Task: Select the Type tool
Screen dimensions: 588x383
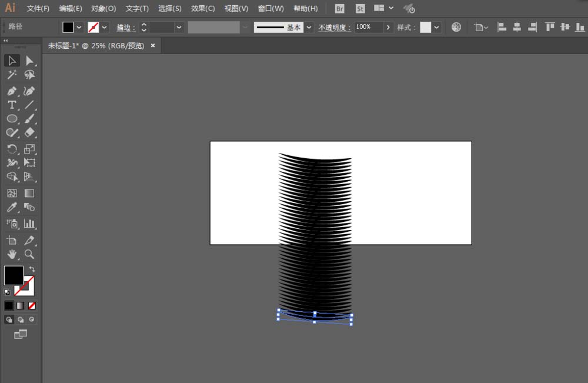Action: click(x=12, y=105)
